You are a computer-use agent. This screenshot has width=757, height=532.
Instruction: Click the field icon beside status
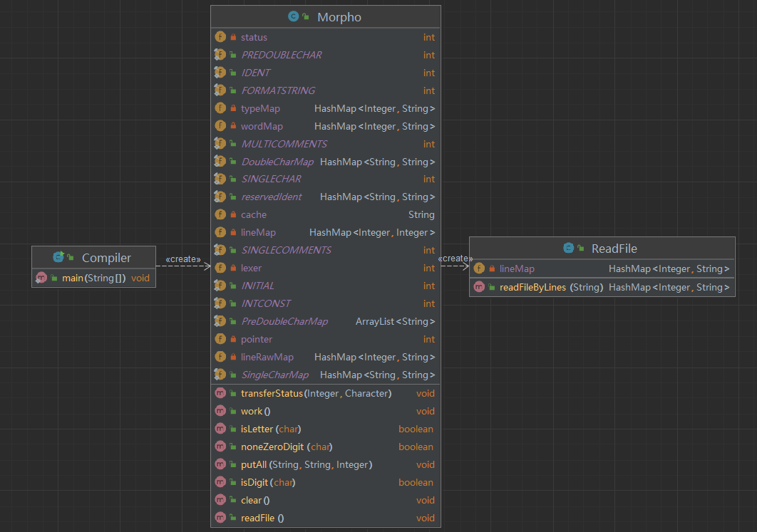[220, 37]
